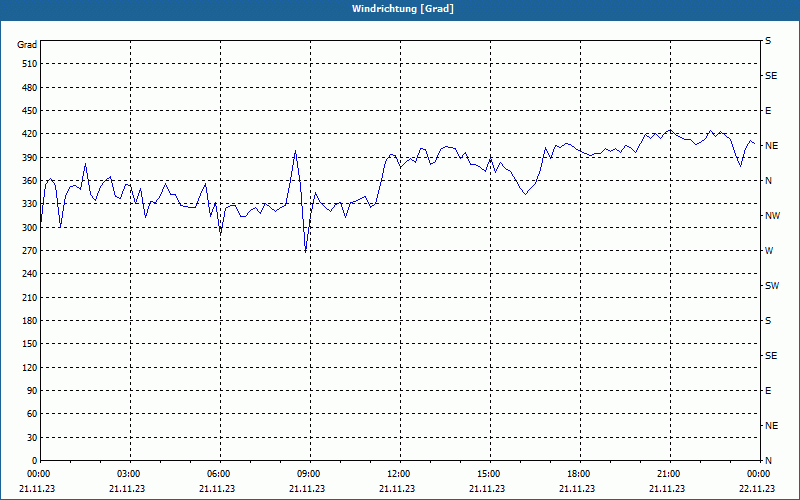This screenshot has height=500, width=800.
Task: Select the 420 y-axis value
Action: 30,134
